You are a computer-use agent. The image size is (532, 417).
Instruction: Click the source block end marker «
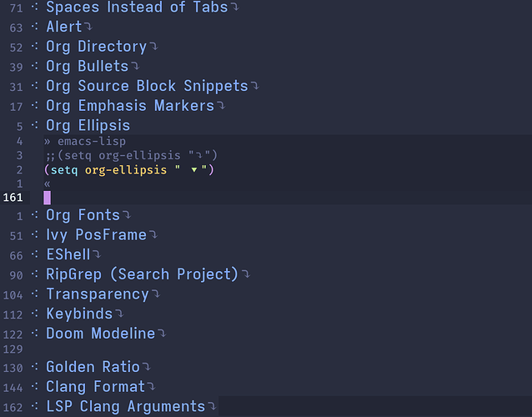pyautogui.click(x=48, y=183)
